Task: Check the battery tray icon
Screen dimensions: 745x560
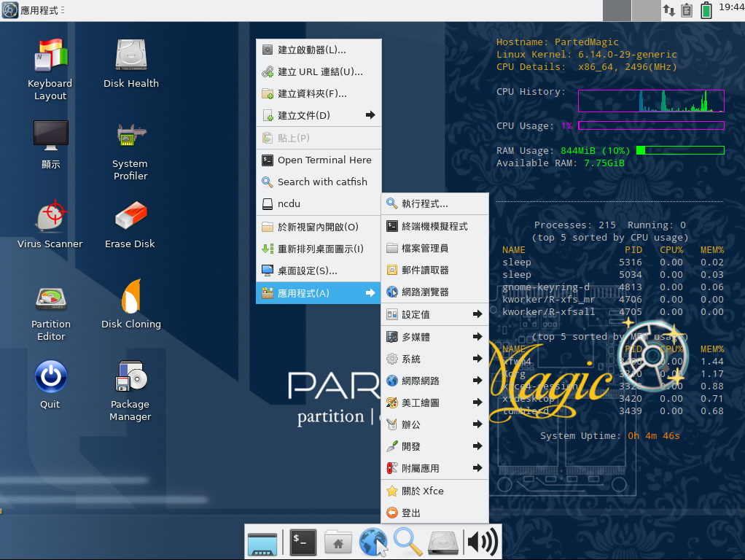Action: (706, 10)
